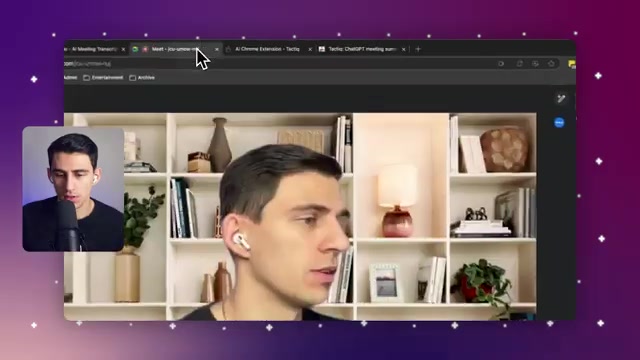Screen dimensions: 640x360
Task: Bookmark this page with the star icon
Action: [551, 64]
